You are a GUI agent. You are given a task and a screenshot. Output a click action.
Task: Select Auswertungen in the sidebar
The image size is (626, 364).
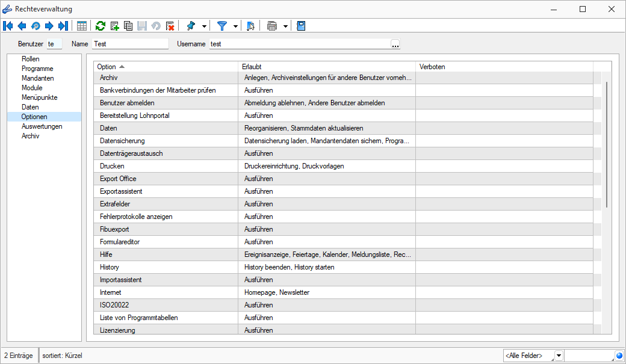42,126
